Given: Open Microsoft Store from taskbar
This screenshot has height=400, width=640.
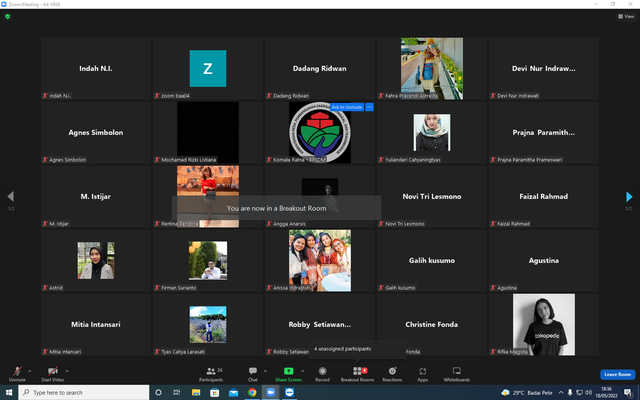Looking at the screenshot, I should click(x=214, y=393).
